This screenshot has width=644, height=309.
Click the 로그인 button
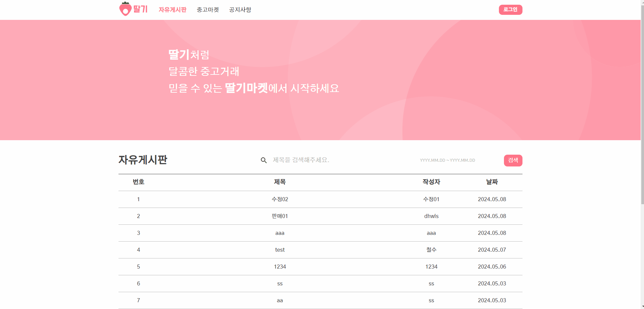click(x=510, y=10)
